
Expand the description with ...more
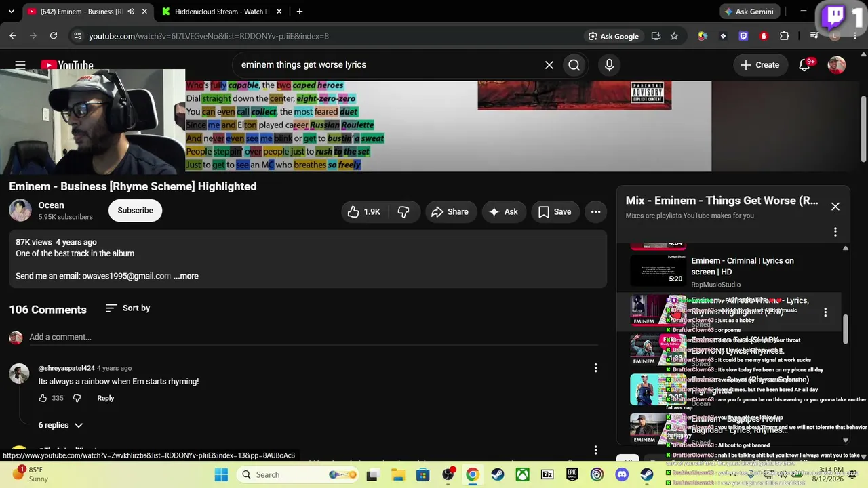tap(186, 276)
